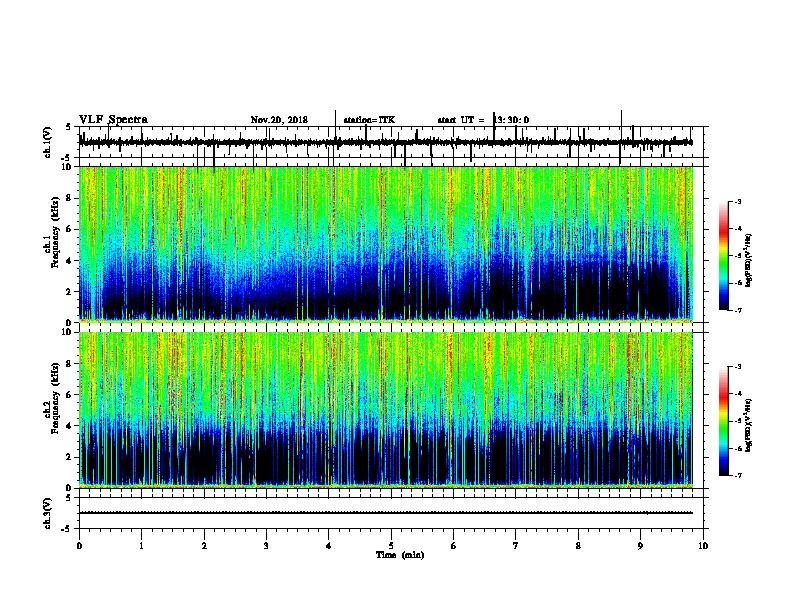The height and width of the screenshot is (612, 792).
Task: Click the "10" tick on the time axis
Action: point(703,546)
